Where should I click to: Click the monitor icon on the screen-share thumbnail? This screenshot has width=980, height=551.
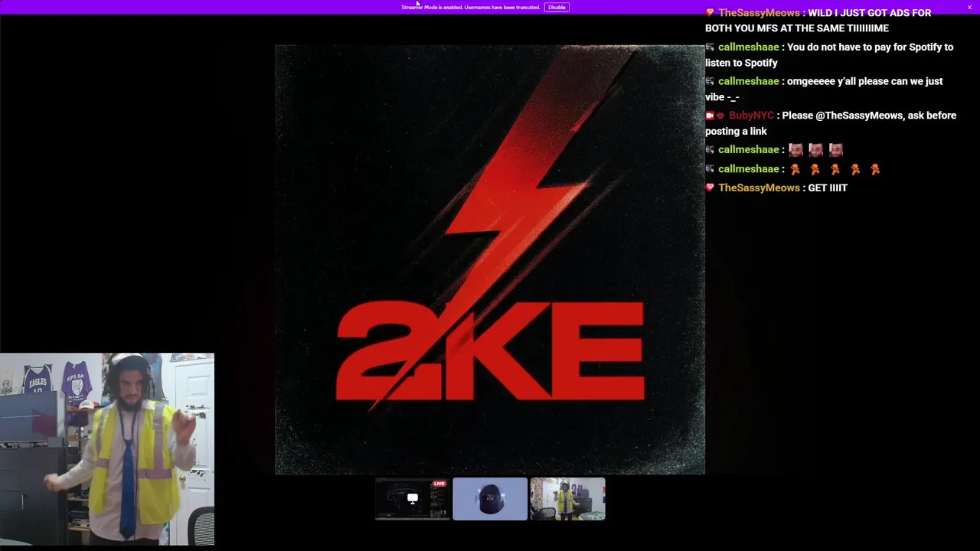[413, 499]
